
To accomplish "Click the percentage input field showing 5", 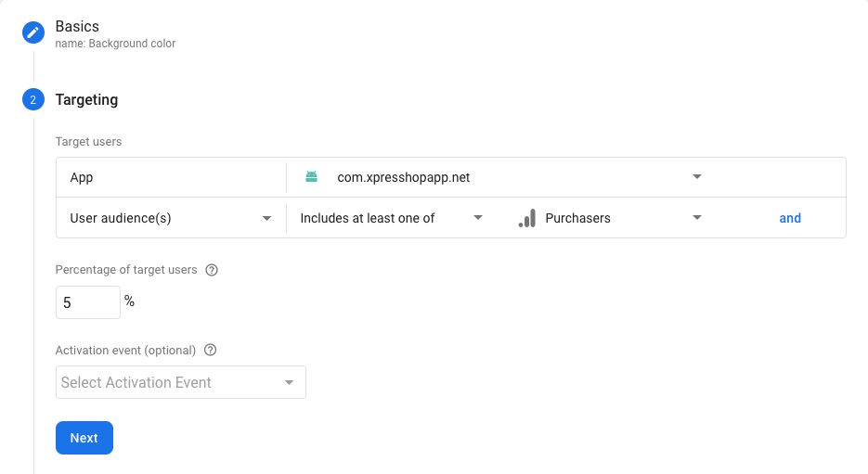I will click(87, 302).
